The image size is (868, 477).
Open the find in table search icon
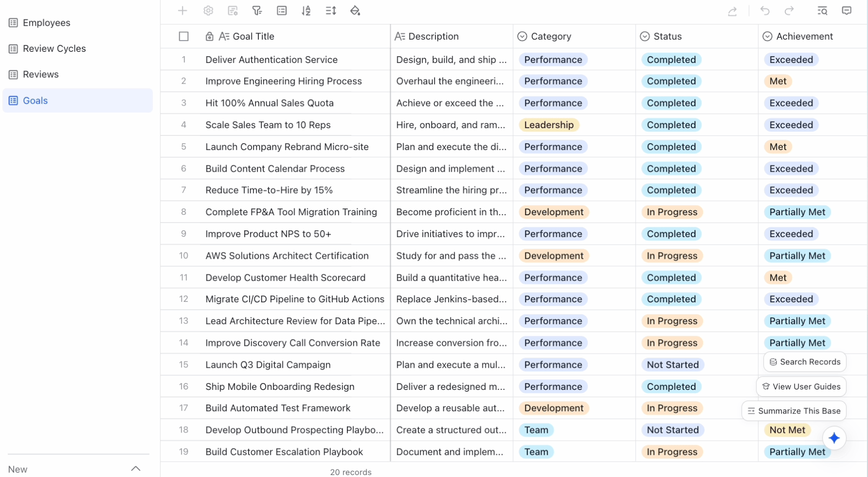pos(822,11)
